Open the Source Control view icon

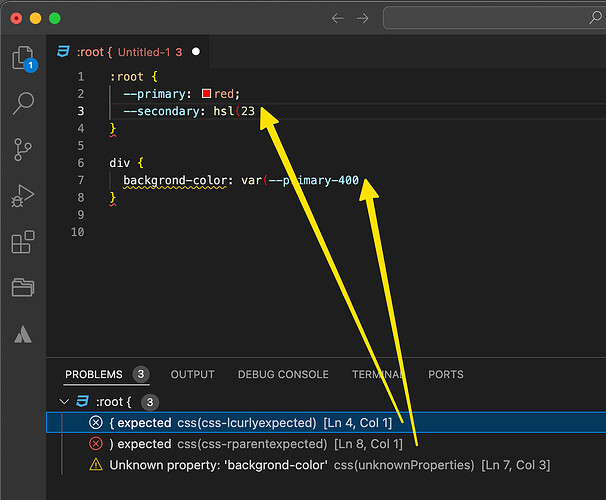[x=23, y=150]
